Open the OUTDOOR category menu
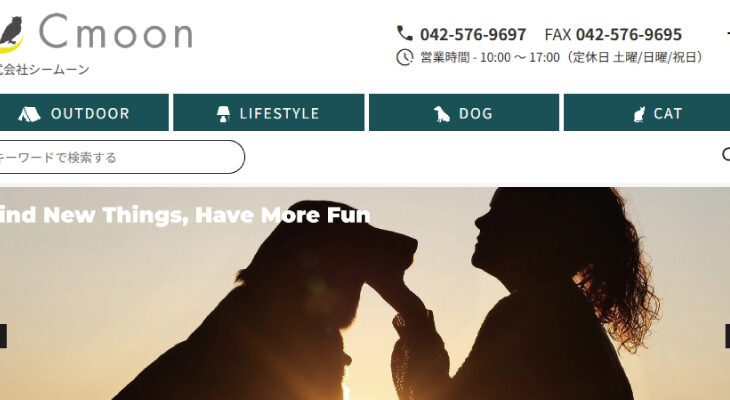Viewport: 730px width, 400px height. (84, 113)
